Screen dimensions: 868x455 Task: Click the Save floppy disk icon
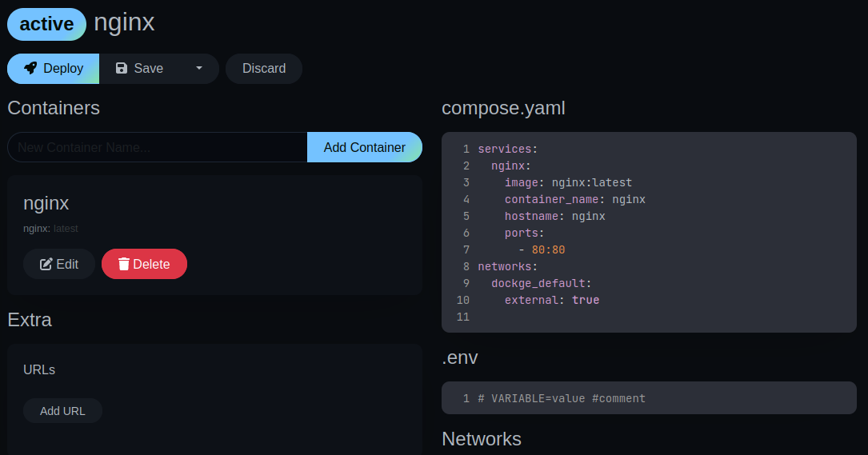pos(122,68)
